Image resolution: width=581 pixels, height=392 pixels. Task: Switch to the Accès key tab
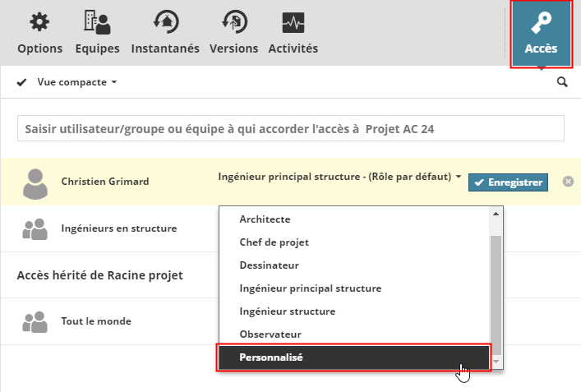coord(541,33)
